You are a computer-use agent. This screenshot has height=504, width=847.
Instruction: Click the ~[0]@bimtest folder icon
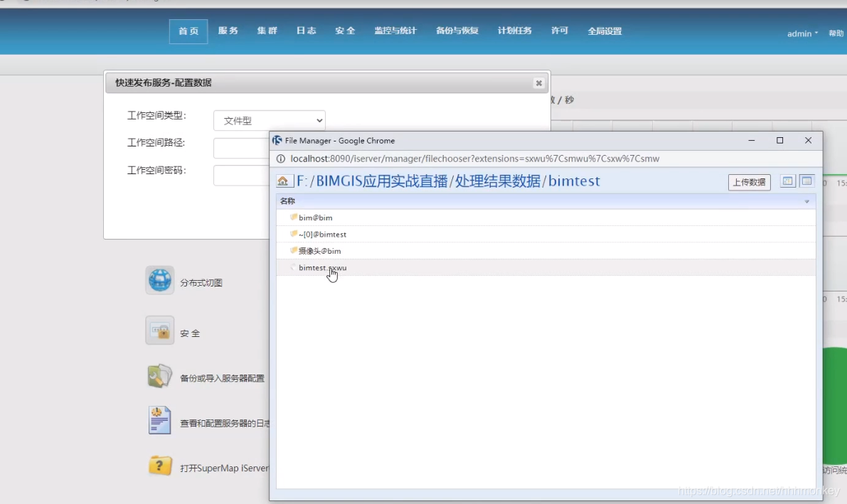coord(294,234)
